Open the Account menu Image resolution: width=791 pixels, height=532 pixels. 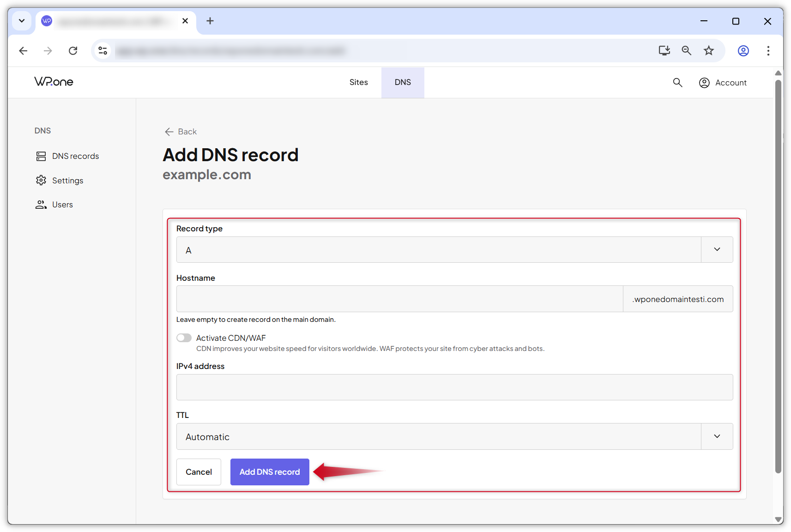click(x=723, y=82)
